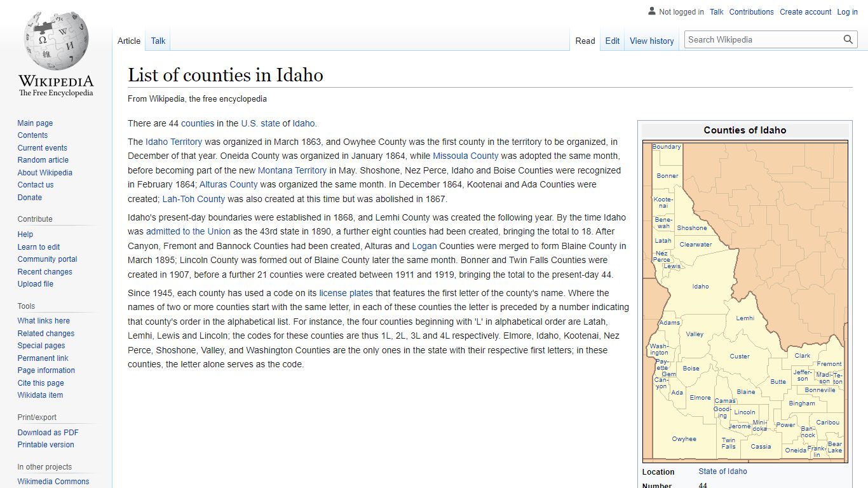Image resolution: width=868 pixels, height=488 pixels.
Task: Open Special pages
Action: 41,346
